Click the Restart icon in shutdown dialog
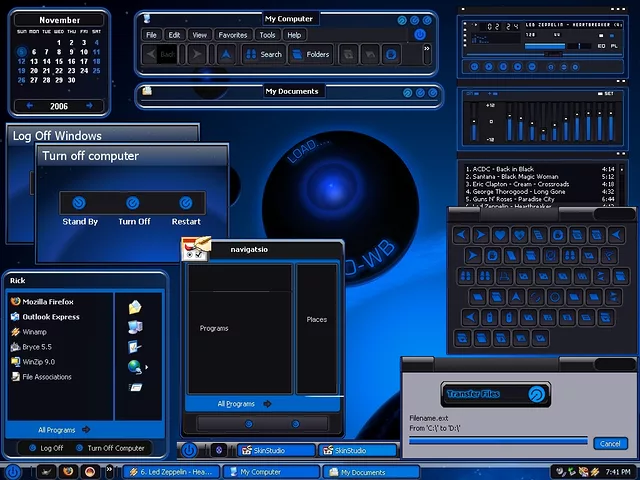Viewport: 640px width, 480px height. pos(186,202)
